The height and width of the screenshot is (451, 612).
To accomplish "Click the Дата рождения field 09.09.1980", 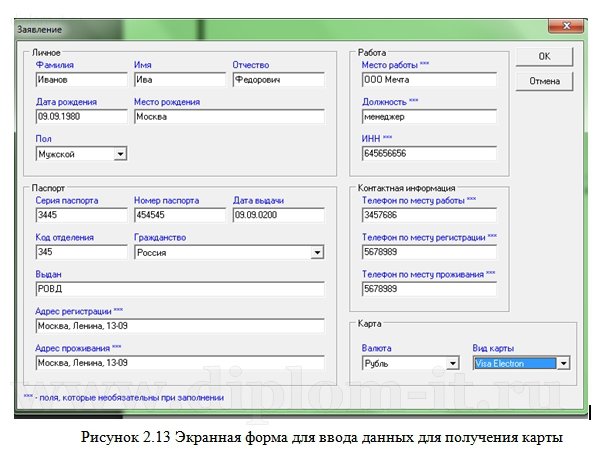I will (81, 117).
